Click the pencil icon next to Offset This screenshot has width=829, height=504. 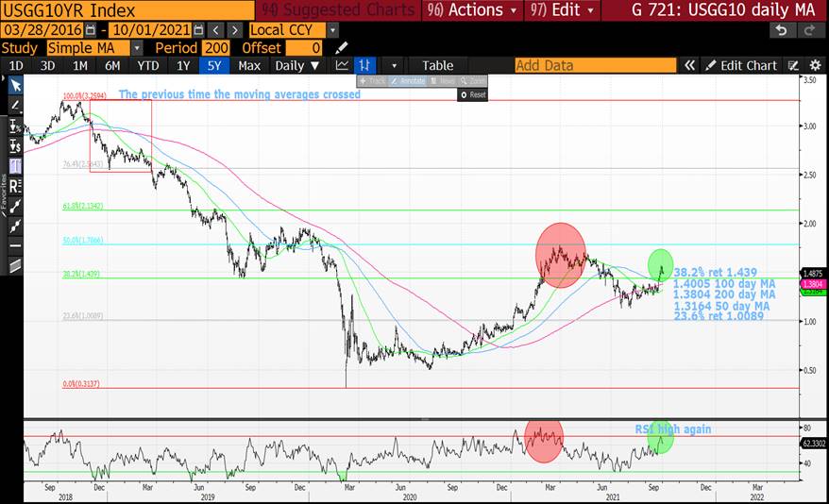coord(341,47)
